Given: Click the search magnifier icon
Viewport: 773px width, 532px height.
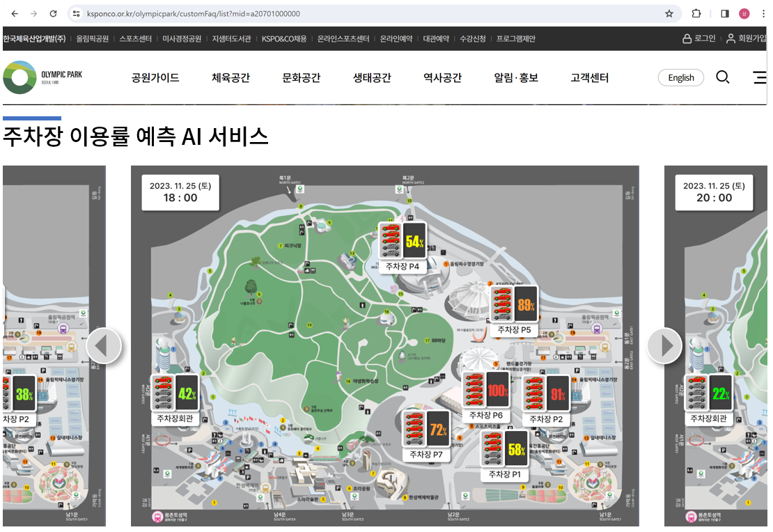Looking at the screenshot, I should pos(723,77).
